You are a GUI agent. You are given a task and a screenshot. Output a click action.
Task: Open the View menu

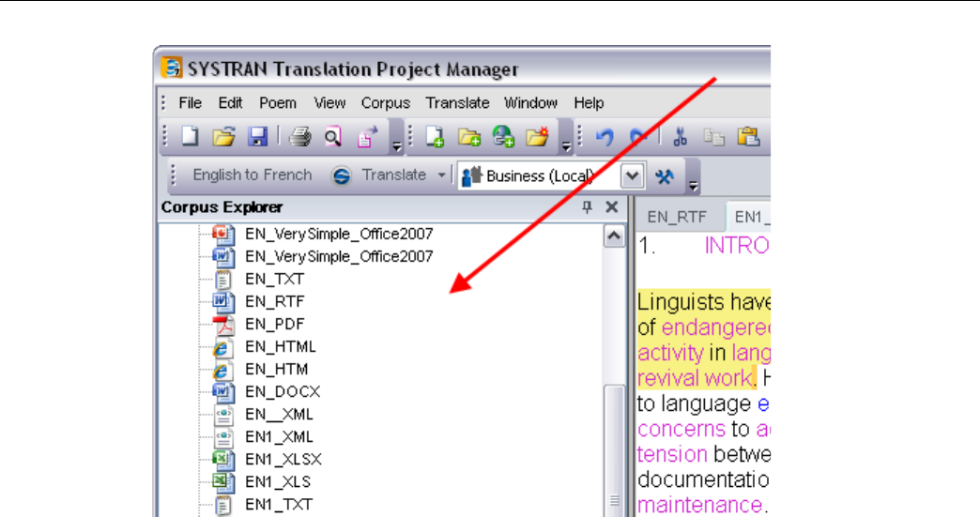tap(329, 102)
